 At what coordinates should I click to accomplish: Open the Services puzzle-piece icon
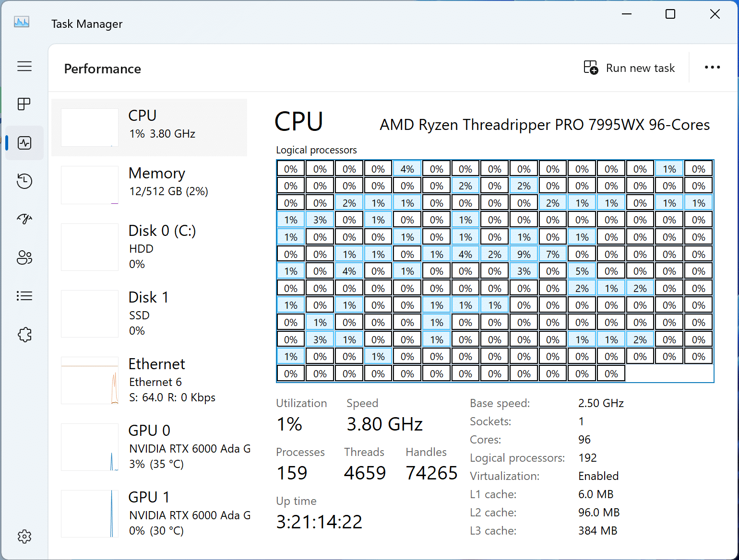coord(24,334)
